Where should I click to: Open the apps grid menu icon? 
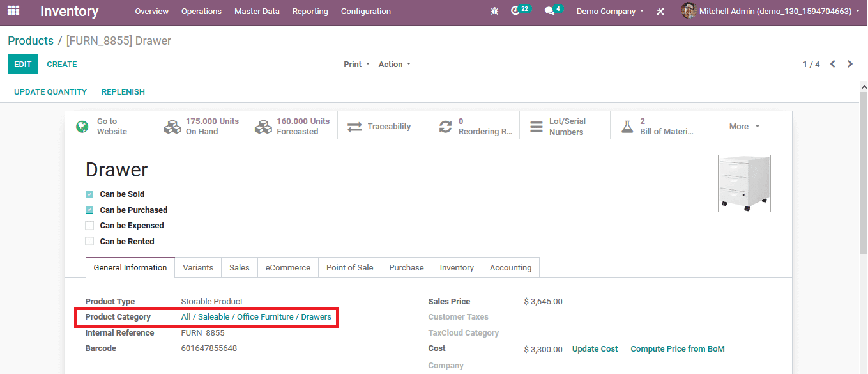tap(13, 11)
